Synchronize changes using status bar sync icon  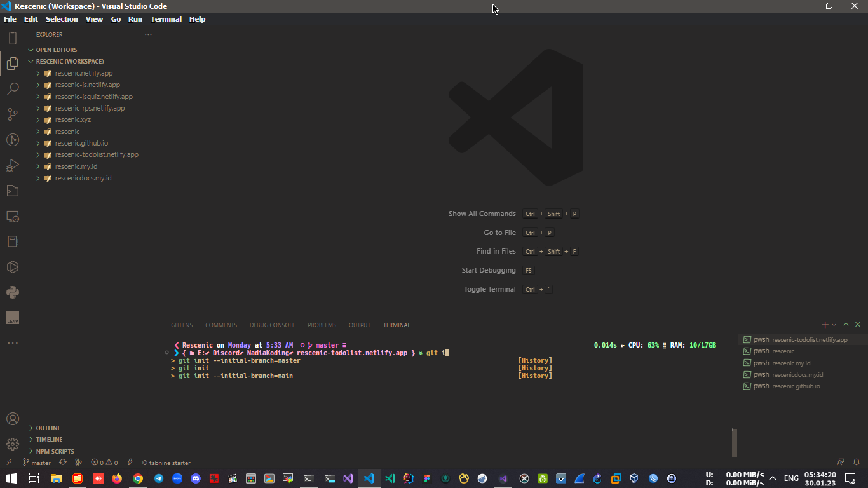tap(63, 463)
